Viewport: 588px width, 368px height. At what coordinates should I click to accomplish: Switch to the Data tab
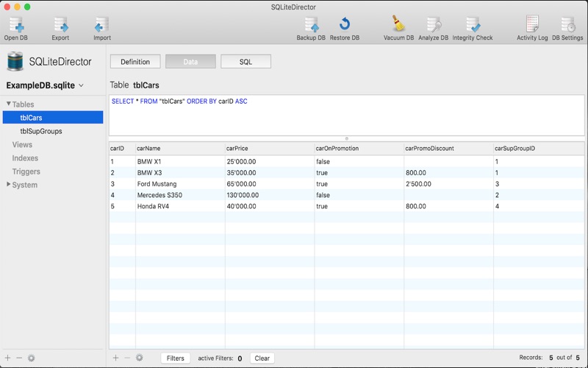coord(190,62)
